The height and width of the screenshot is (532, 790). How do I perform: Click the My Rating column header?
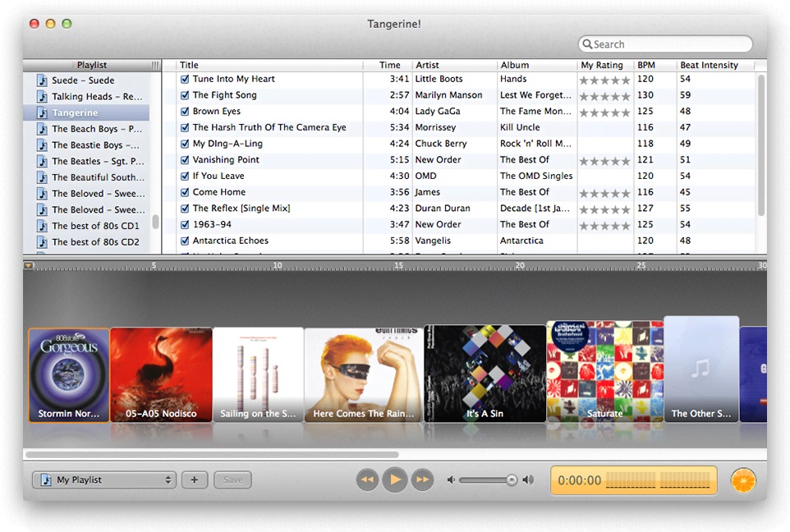tap(605, 65)
